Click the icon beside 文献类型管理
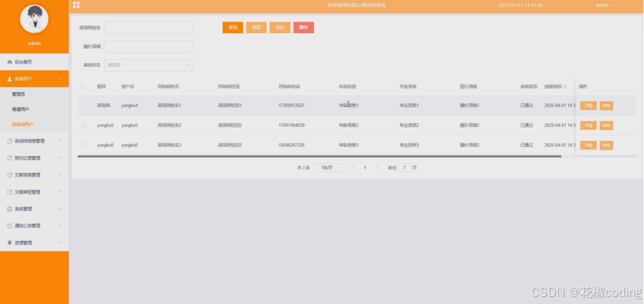Viewport: 644px width, 304px height. pos(10,192)
